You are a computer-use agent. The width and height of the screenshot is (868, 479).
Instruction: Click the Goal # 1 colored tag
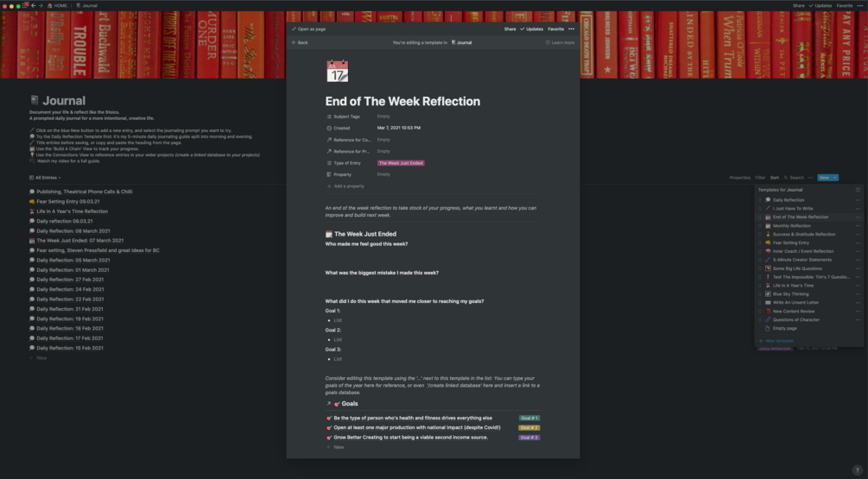pyautogui.click(x=529, y=418)
